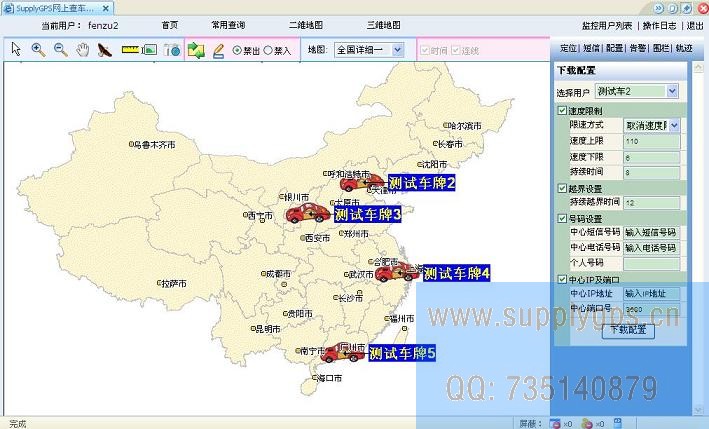This screenshot has width=709, height=429.
Task: Click the 速度上限 input field
Action: point(650,141)
